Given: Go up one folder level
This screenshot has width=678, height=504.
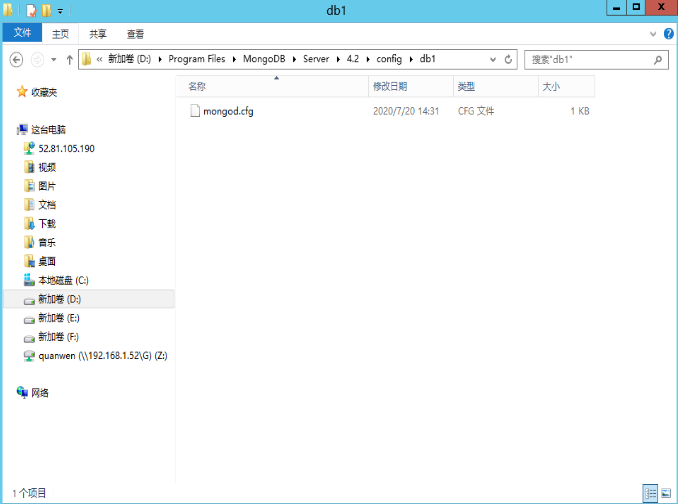Looking at the screenshot, I should 69,59.
